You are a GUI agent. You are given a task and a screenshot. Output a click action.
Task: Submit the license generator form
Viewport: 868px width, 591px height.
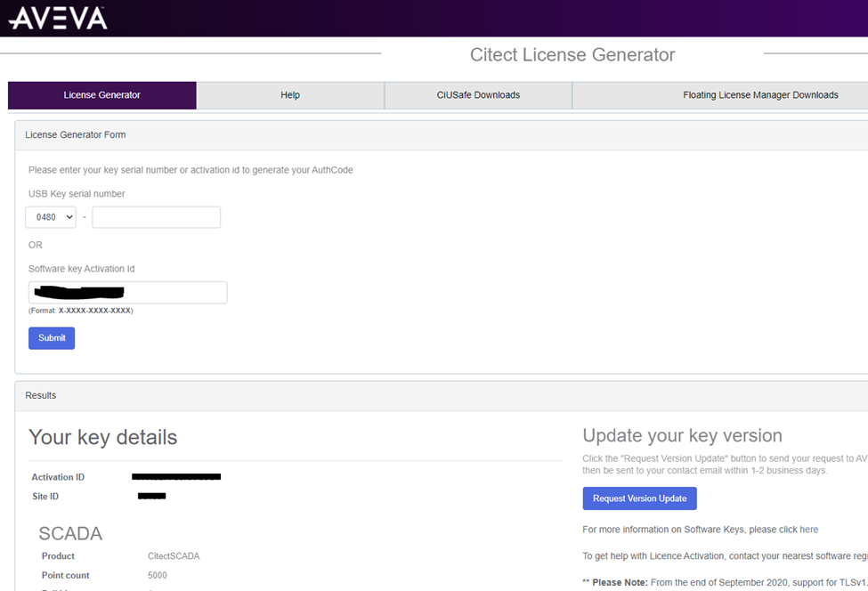[x=52, y=338]
